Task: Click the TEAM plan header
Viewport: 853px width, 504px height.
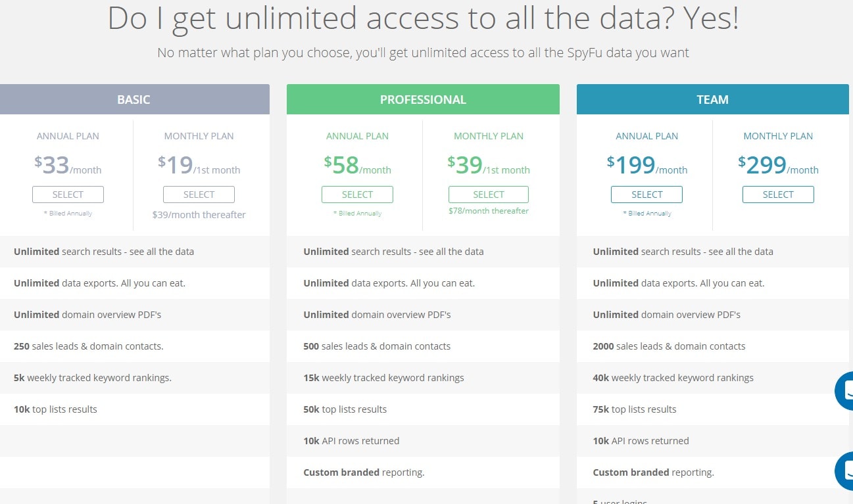Action: (x=713, y=99)
